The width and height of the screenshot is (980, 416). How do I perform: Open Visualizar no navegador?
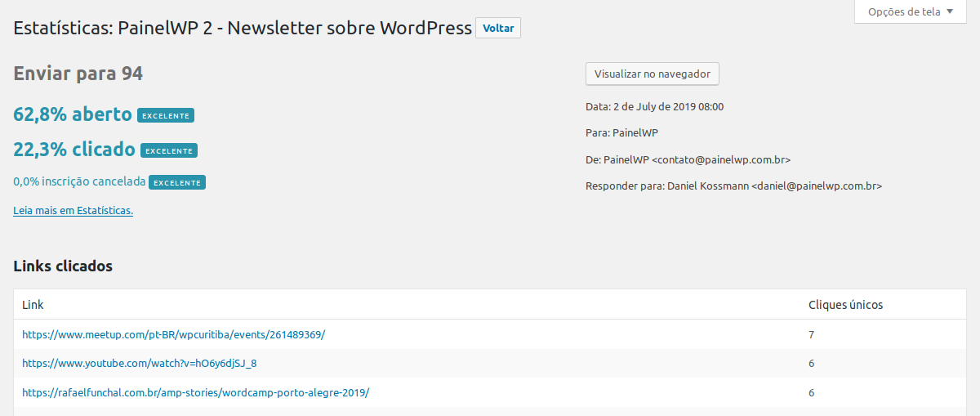click(x=653, y=74)
